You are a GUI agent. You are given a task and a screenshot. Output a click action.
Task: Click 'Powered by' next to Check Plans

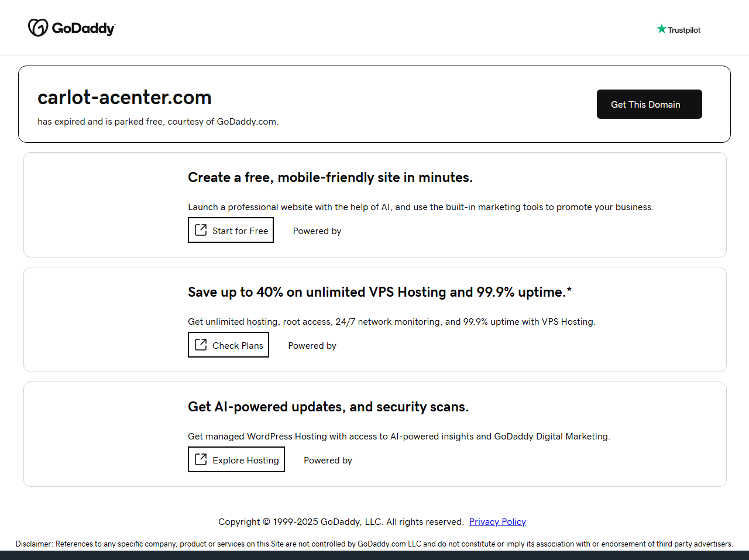click(x=312, y=346)
